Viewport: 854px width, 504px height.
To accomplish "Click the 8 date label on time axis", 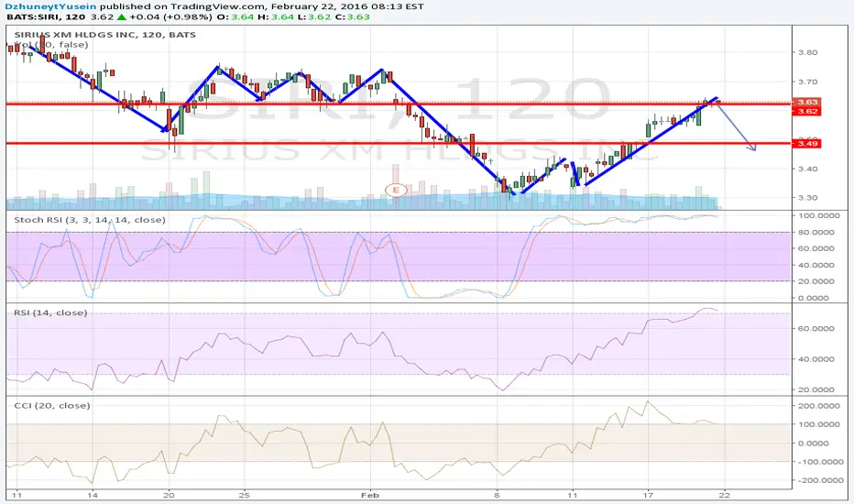I will tap(497, 495).
